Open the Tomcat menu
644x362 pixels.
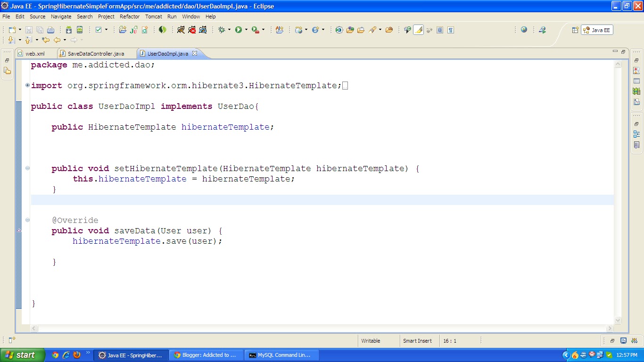154,16
